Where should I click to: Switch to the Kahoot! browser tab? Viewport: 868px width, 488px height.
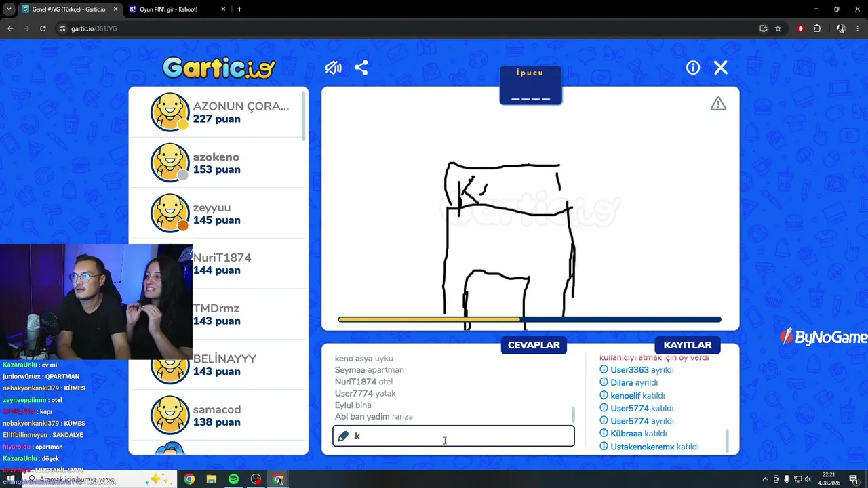(176, 9)
